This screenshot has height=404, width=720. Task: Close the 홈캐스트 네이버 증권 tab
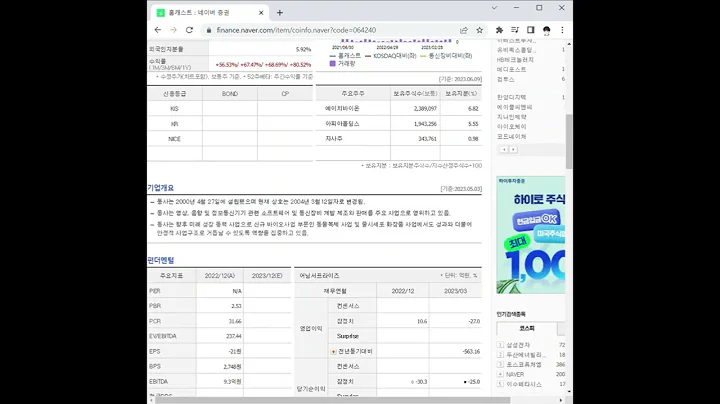[x=261, y=13]
